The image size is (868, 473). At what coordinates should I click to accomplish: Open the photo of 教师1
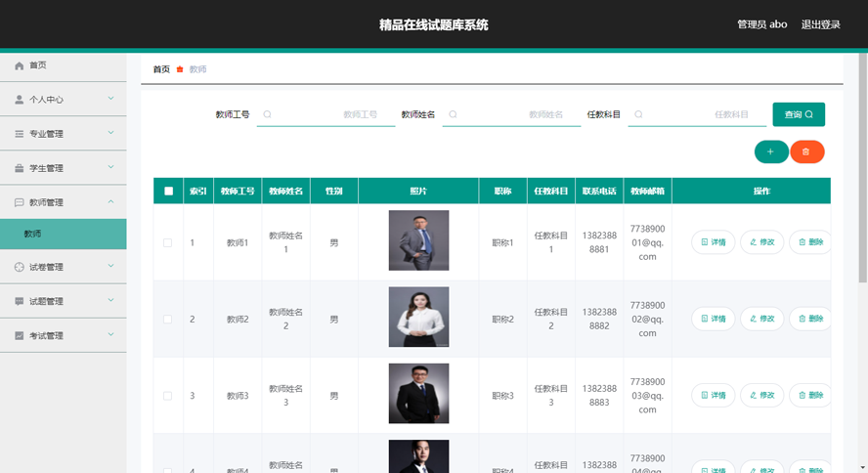coord(418,240)
